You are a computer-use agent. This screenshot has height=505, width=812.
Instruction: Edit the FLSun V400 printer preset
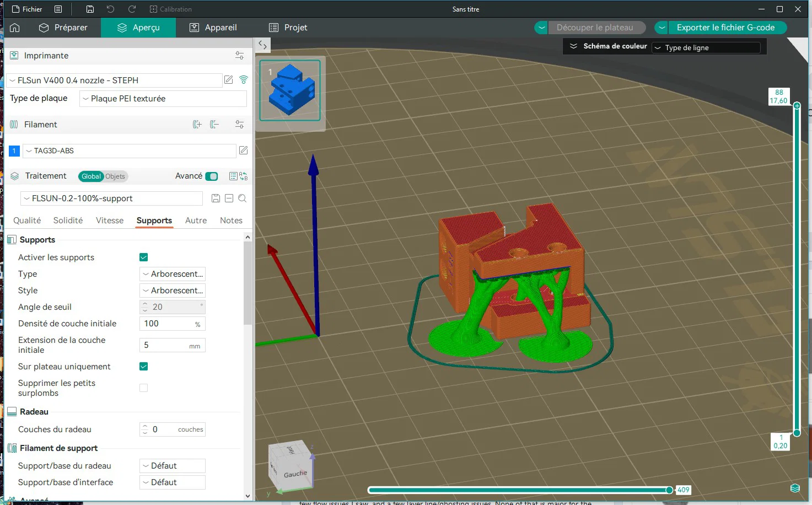click(228, 80)
